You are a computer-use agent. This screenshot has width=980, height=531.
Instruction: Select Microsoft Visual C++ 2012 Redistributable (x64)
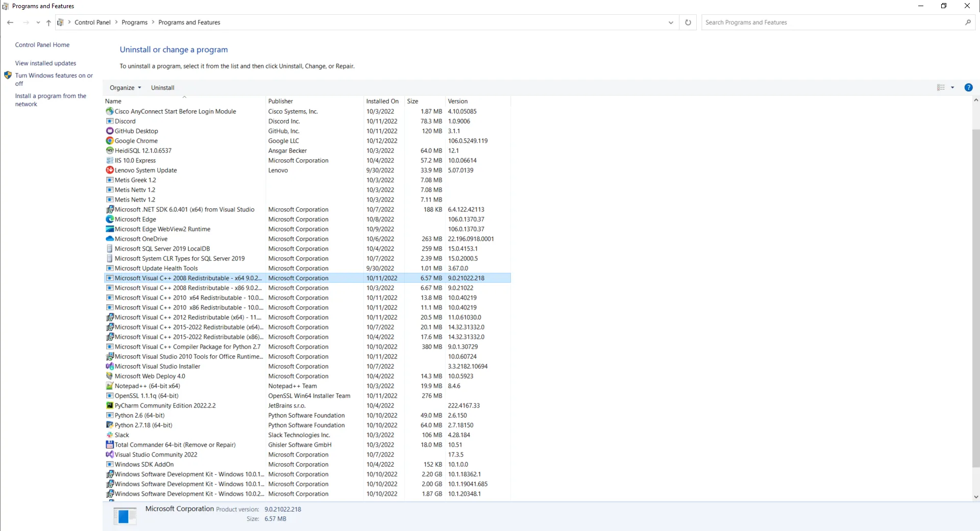tap(307, 318)
